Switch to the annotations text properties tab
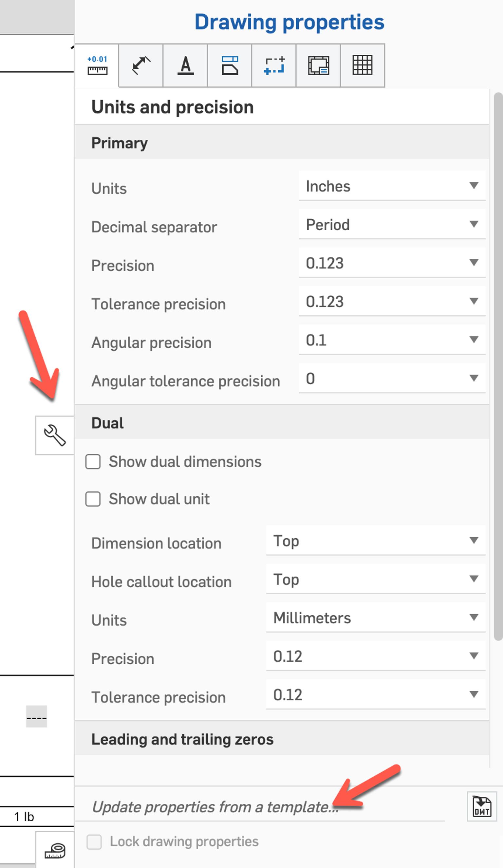 point(185,66)
